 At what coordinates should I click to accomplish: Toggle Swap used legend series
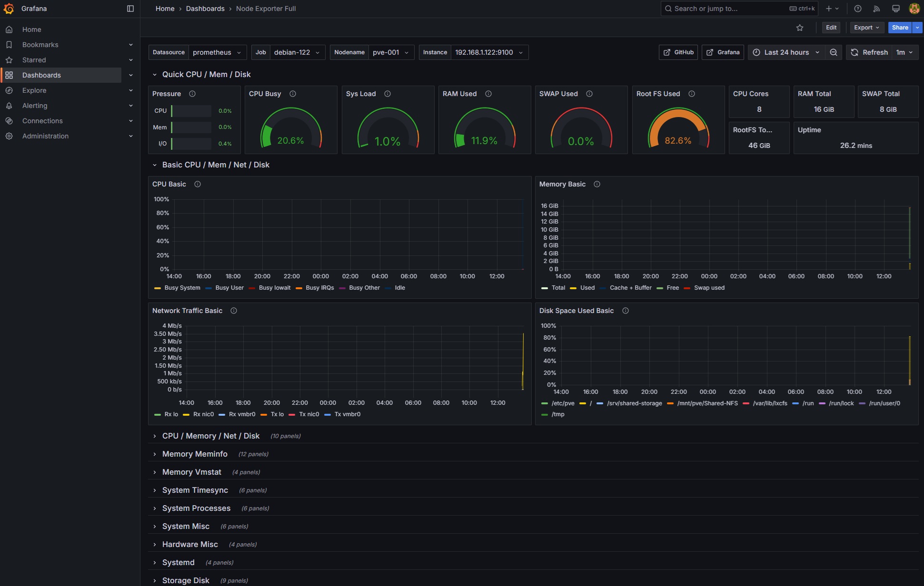(x=704, y=288)
